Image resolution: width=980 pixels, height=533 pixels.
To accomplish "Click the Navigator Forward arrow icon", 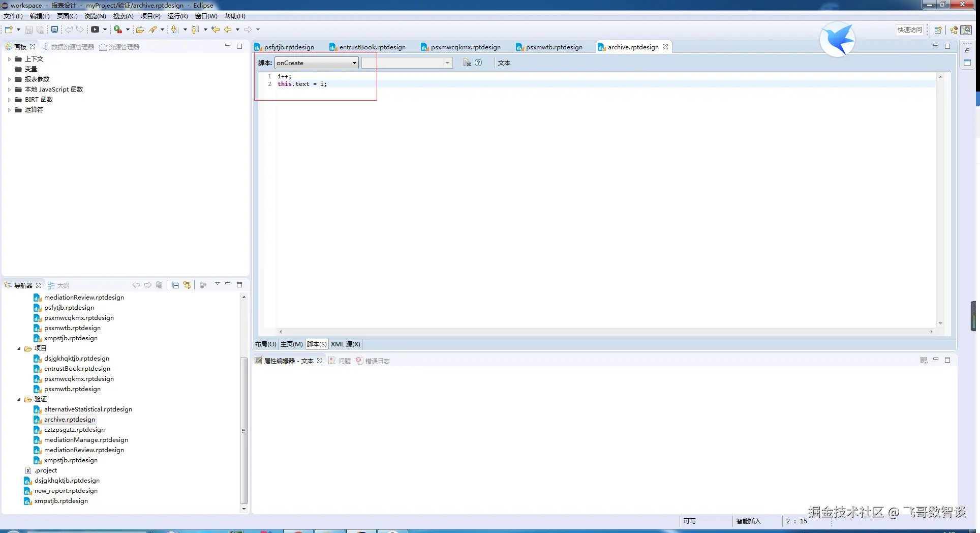I will coord(148,285).
